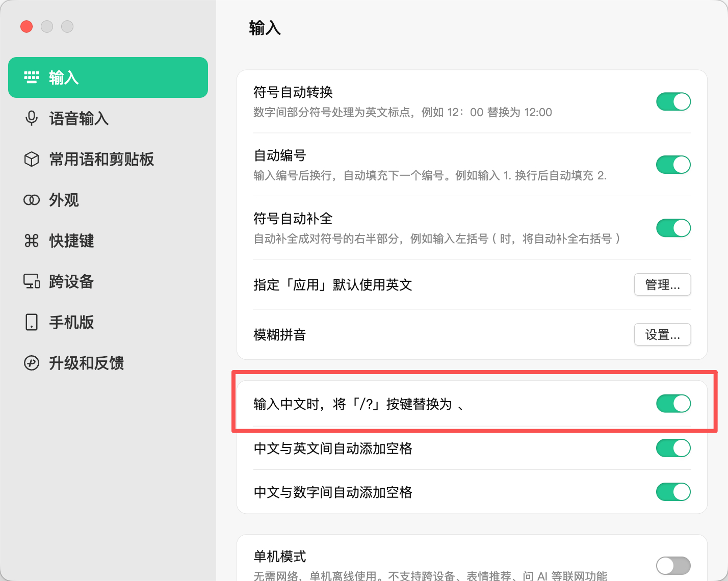Click 自动补全成对符号 description line

437,239
